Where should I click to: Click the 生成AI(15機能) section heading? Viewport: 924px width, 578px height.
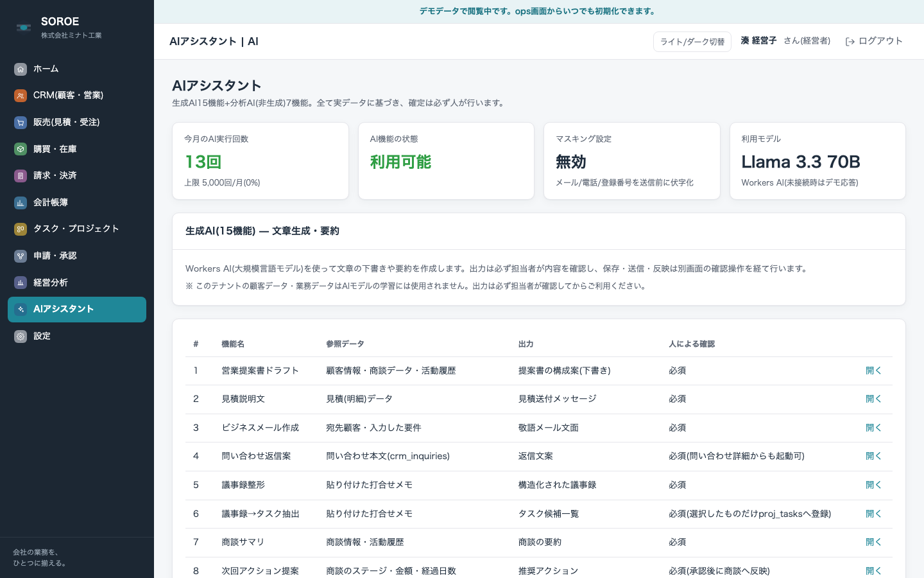click(262, 231)
